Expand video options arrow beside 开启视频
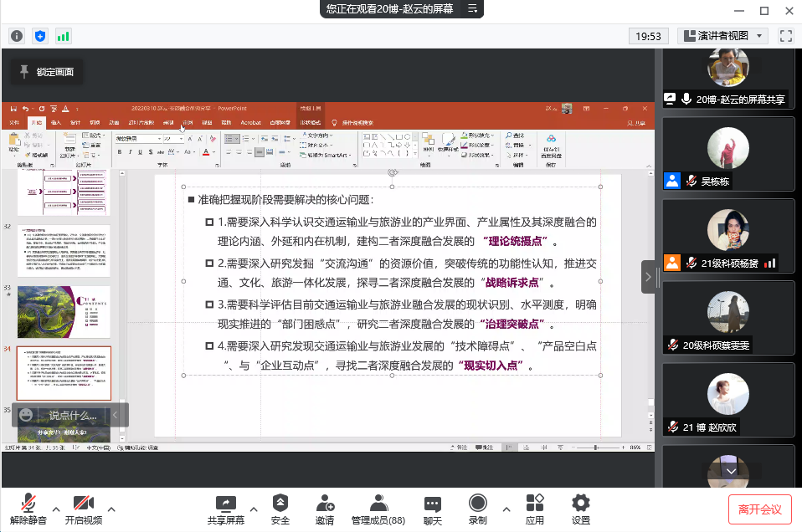Viewport: 802px width, 532px height. click(111, 508)
